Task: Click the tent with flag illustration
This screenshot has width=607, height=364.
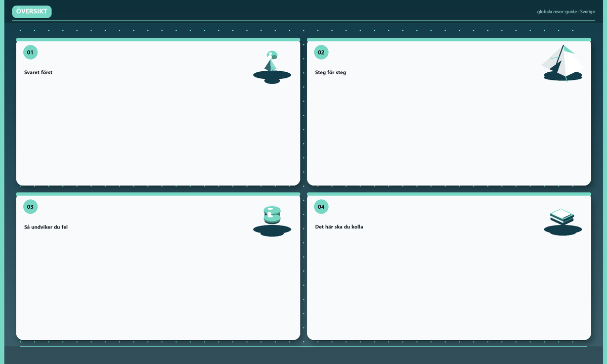Action: (x=563, y=63)
